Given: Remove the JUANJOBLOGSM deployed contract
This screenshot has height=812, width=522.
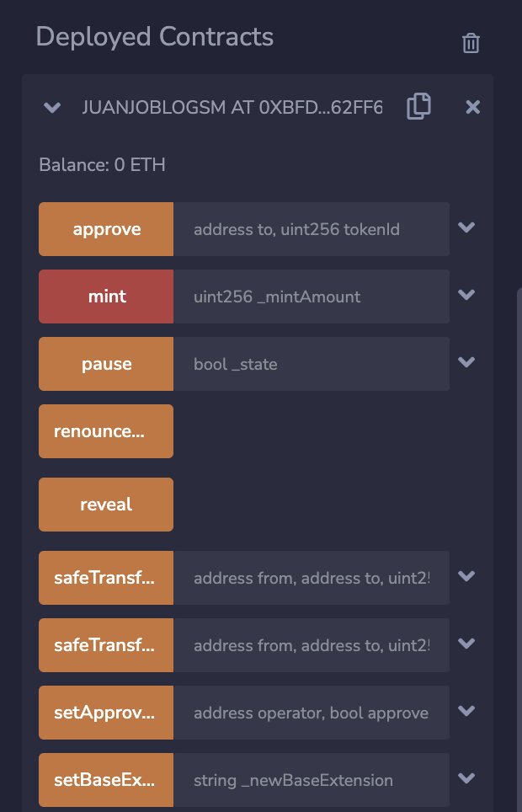Looking at the screenshot, I should coord(473,107).
